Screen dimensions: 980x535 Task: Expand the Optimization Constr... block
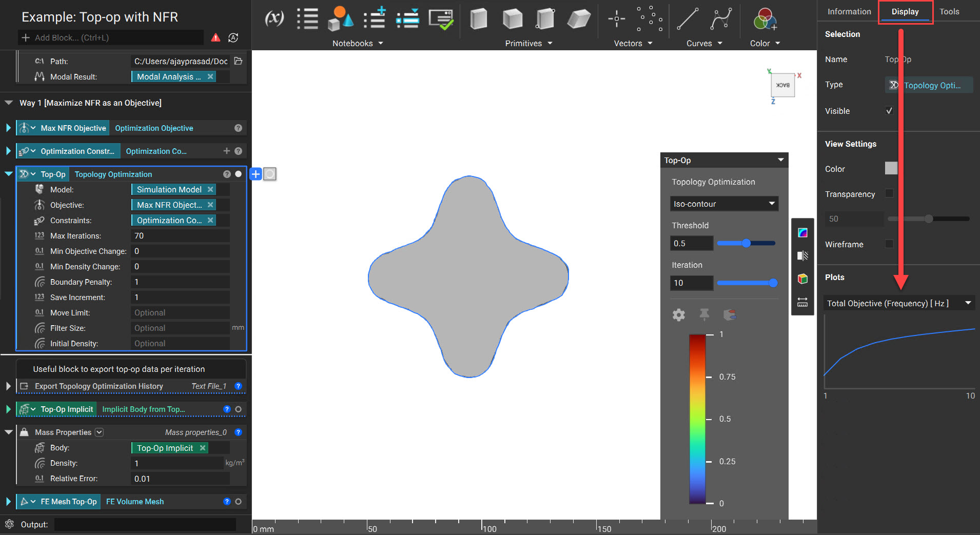click(8, 151)
